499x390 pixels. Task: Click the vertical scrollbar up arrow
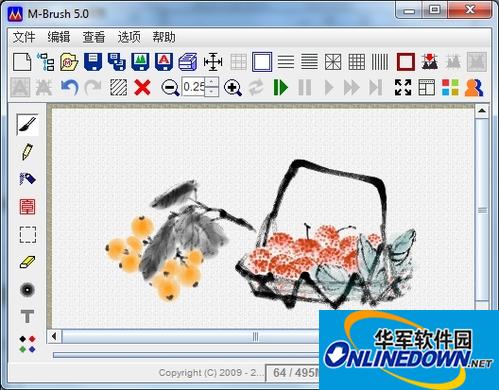point(482,111)
